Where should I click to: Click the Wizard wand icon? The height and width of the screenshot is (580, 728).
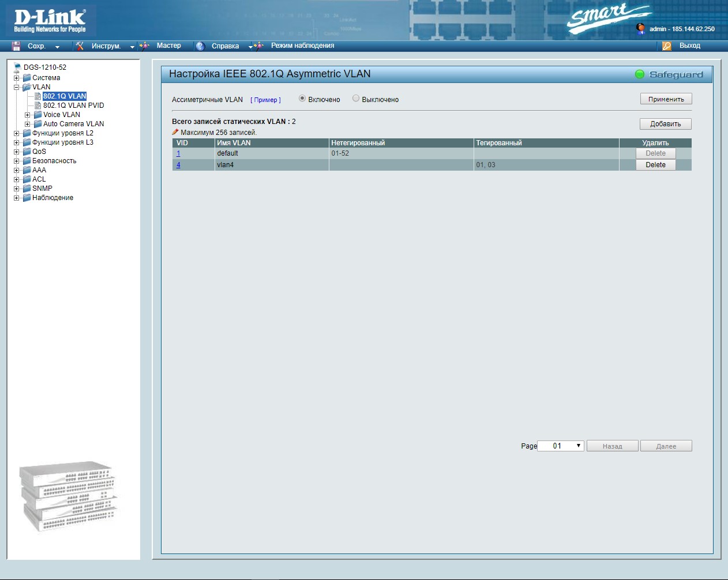144,46
